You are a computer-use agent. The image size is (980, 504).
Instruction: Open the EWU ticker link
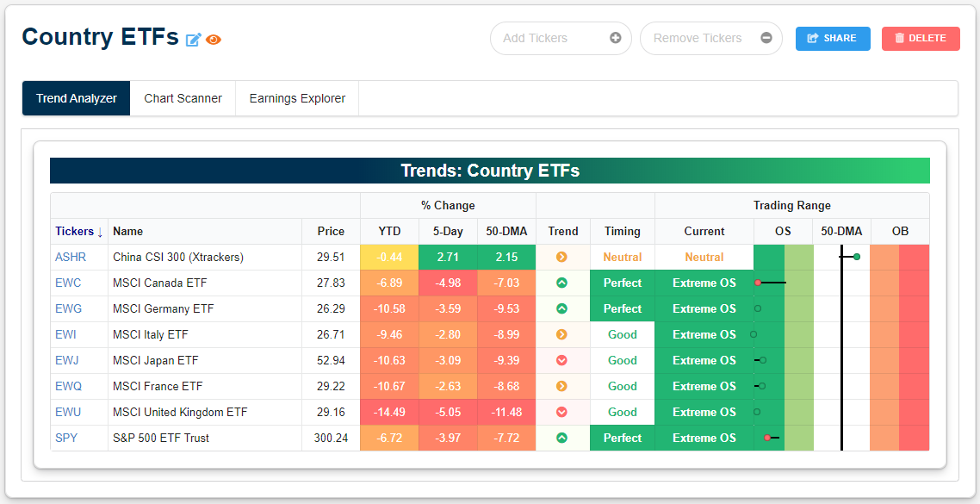(68, 412)
